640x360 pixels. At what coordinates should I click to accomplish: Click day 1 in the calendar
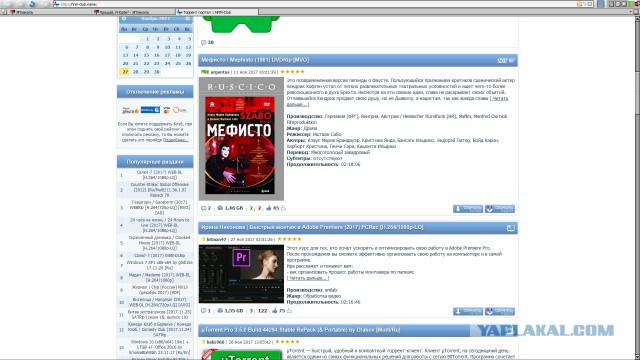(147, 39)
